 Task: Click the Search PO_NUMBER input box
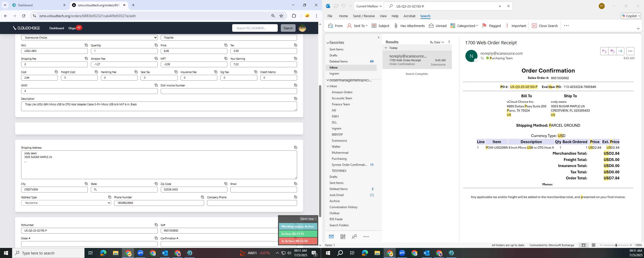255,28
